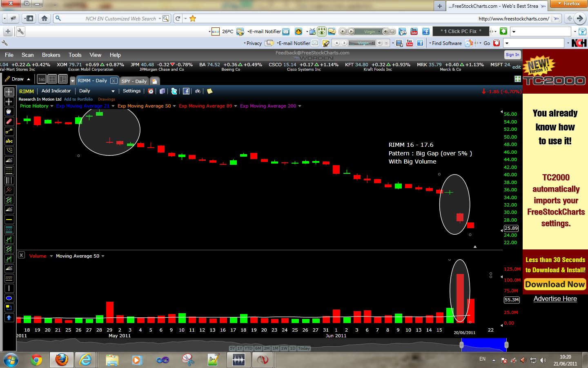Click the blue timeline range bar

tap(484, 345)
